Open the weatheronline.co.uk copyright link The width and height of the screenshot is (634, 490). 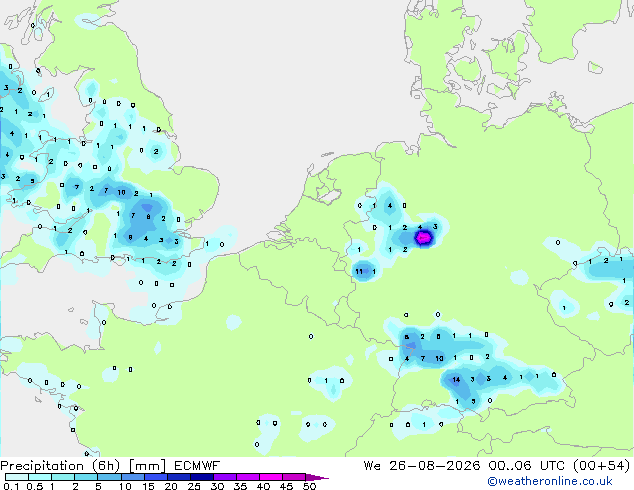click(550, 481)
